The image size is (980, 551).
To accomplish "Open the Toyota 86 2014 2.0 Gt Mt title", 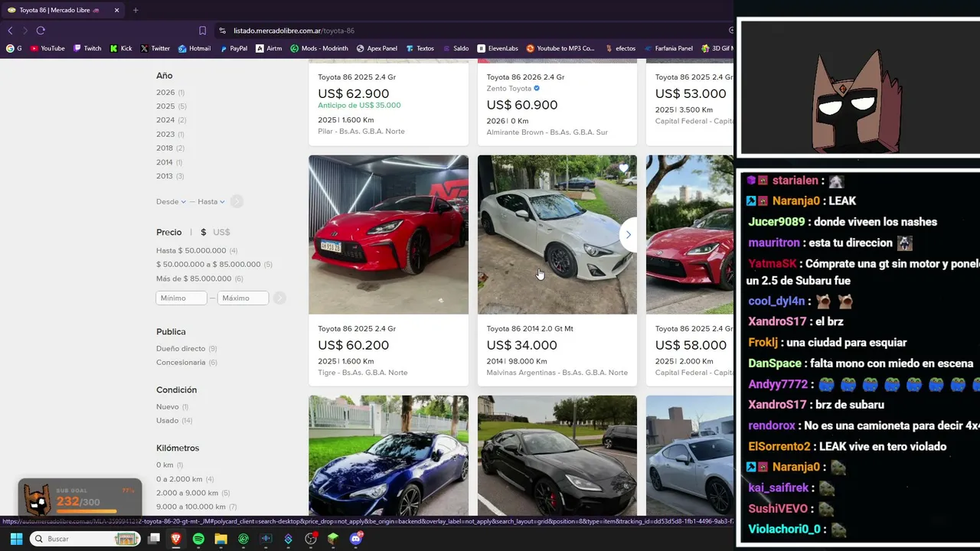I will (530, 329).
